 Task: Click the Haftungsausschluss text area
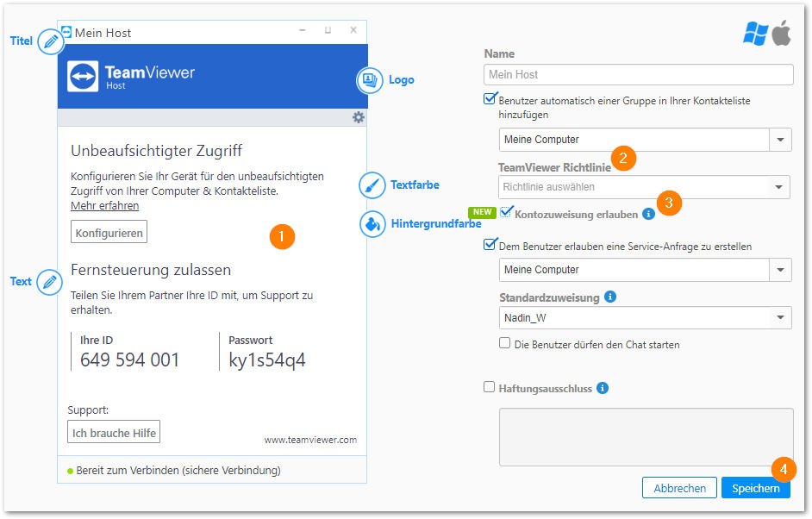646,437
